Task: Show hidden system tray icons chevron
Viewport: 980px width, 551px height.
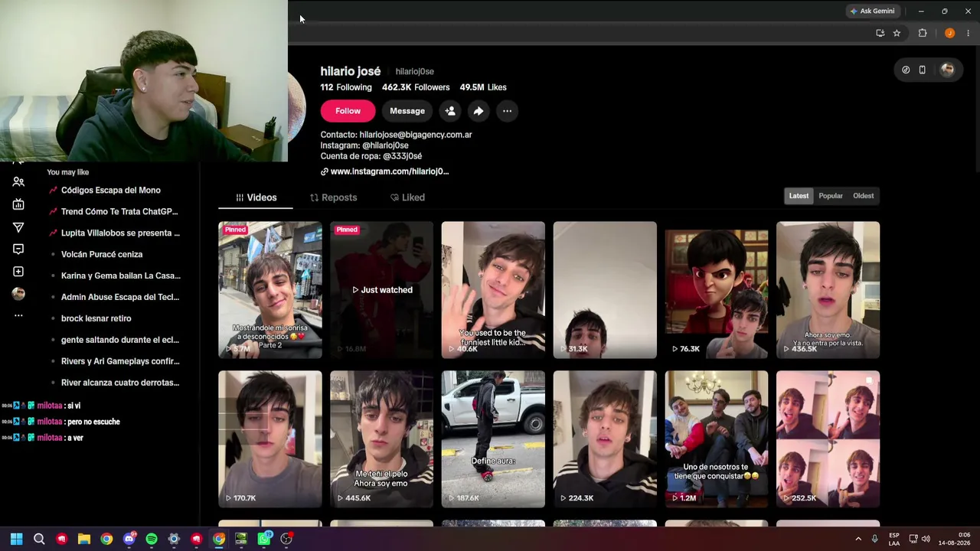Action: coord(858,539)
